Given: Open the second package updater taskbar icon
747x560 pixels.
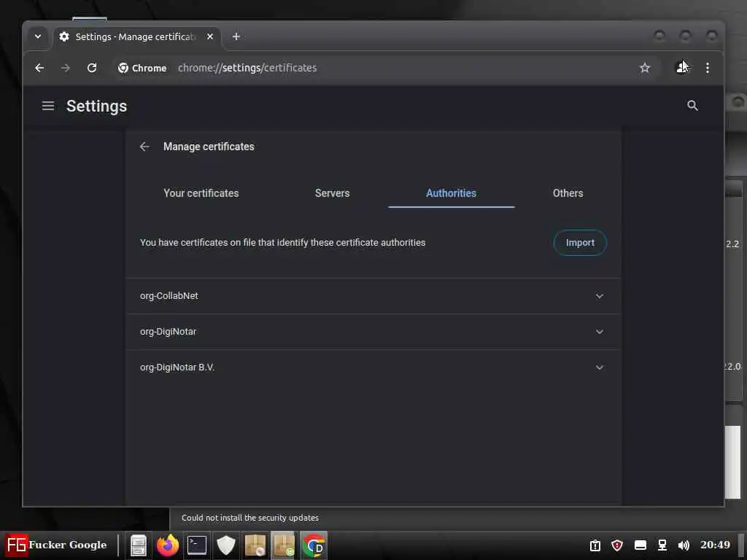Looking at the screenshot, I should point(284,545).
